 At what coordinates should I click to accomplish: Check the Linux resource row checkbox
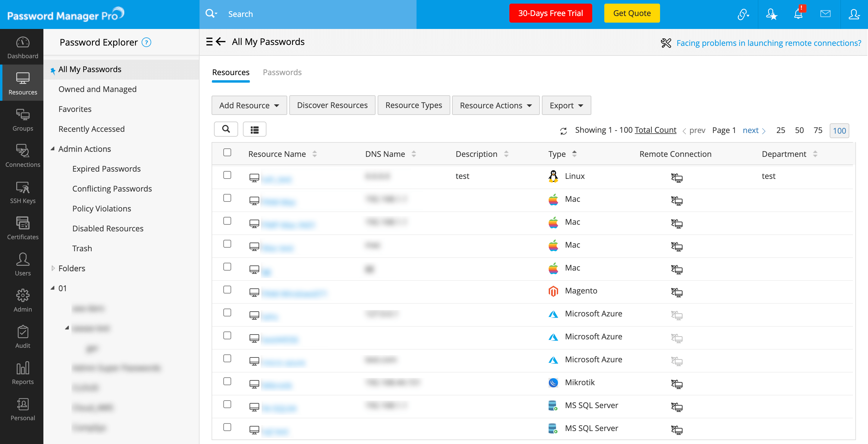[227, 175]
